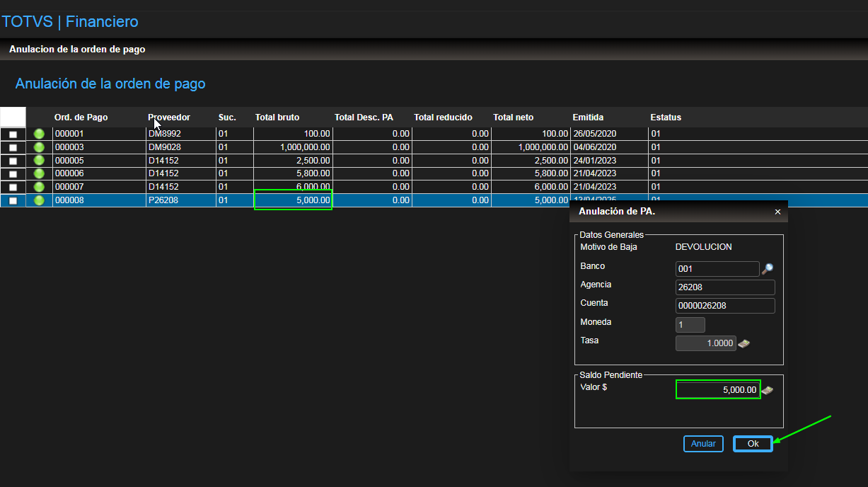Screen dimensions: 868x487
Task: Check the box for order 000003
Action: pyautogui.click(x=13, y=148)
